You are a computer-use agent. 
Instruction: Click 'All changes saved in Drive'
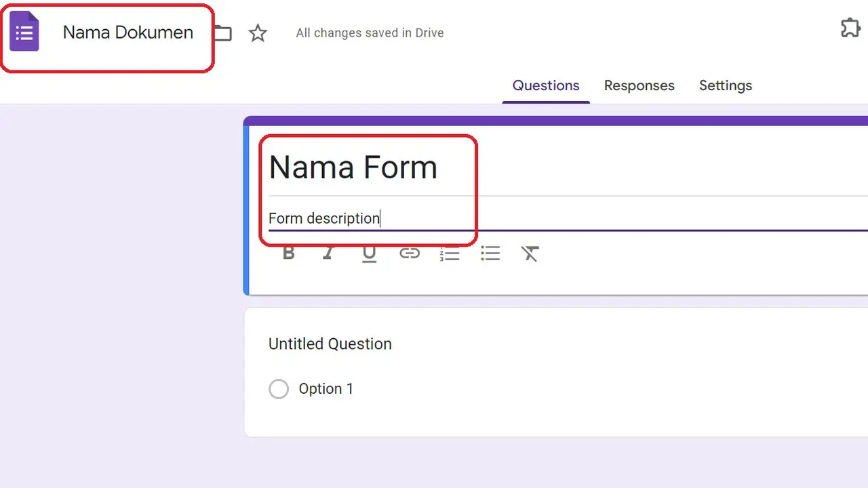coord(370,33)
